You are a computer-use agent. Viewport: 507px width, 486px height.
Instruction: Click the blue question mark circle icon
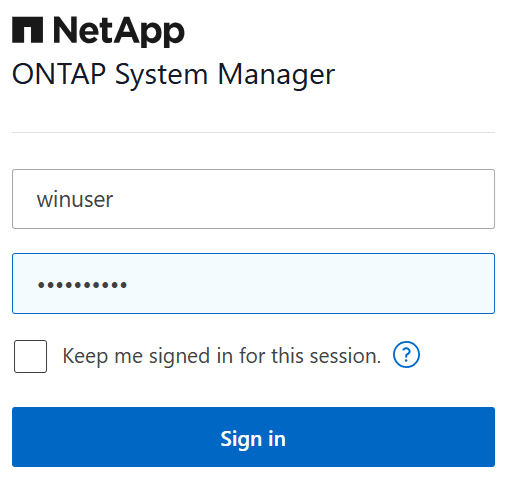tap(406, 355)
